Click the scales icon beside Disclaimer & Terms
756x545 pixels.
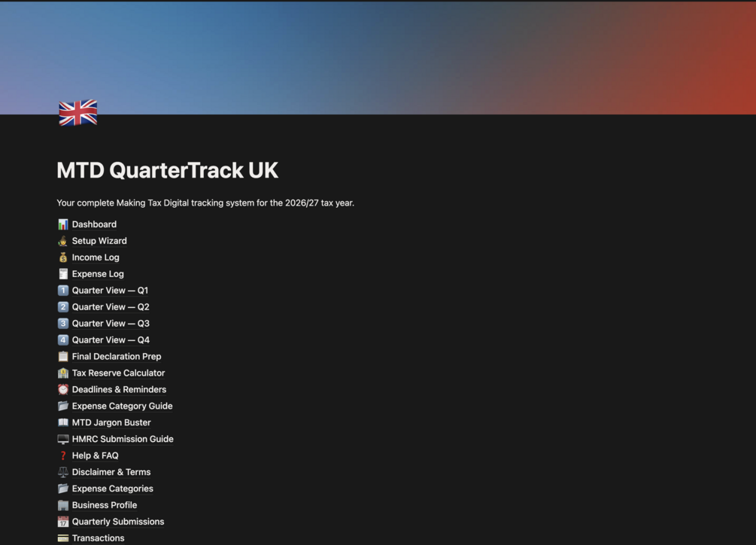point(63,473)
